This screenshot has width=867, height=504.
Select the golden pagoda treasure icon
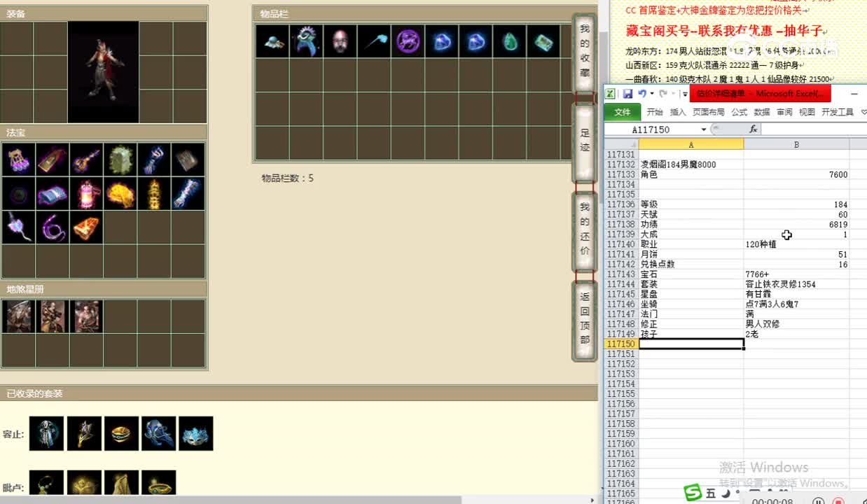coord(155,194)
